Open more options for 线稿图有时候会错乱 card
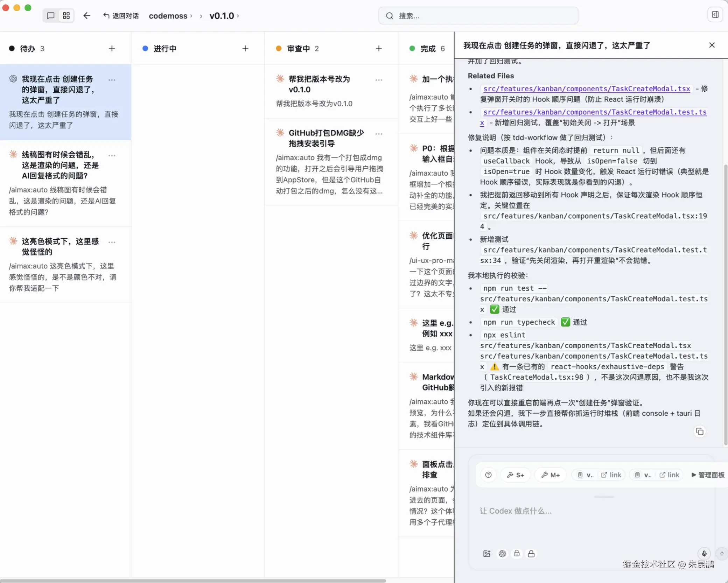 (x=112, y=155)
